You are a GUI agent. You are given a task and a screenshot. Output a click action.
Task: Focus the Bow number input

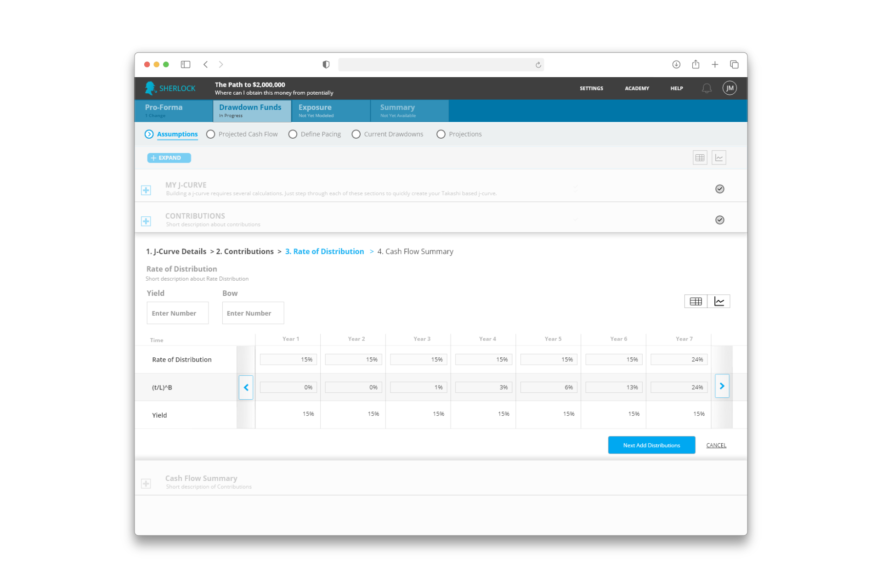tap(253, 313)
